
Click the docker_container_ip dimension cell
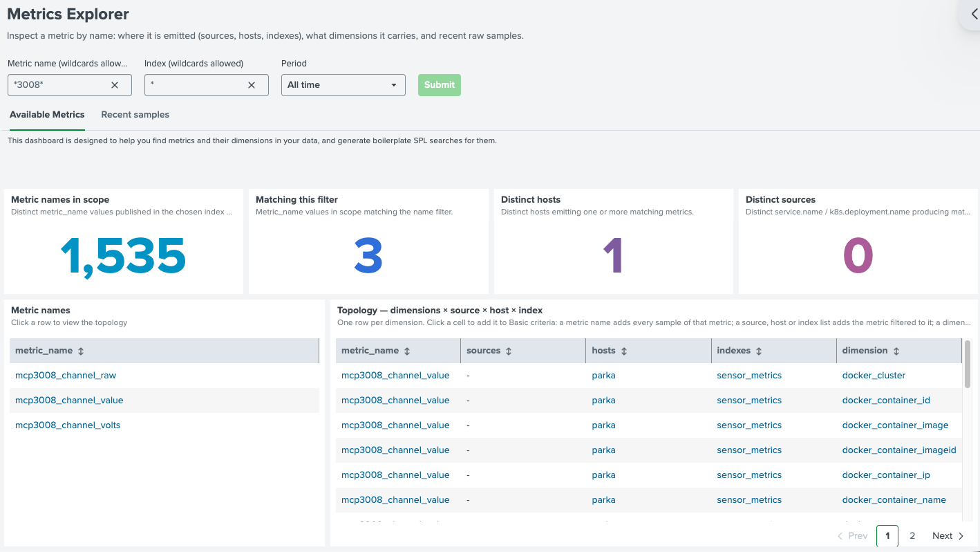(x=886, y=475)
